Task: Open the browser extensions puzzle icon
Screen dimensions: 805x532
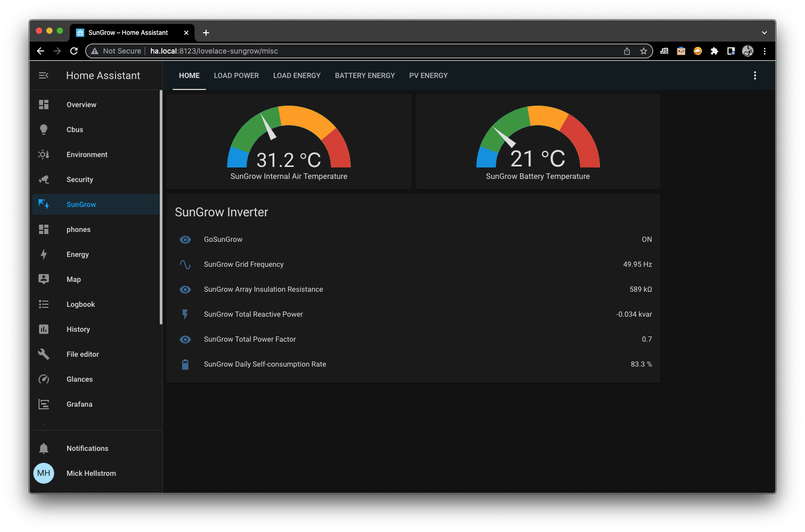Action: 714,51
